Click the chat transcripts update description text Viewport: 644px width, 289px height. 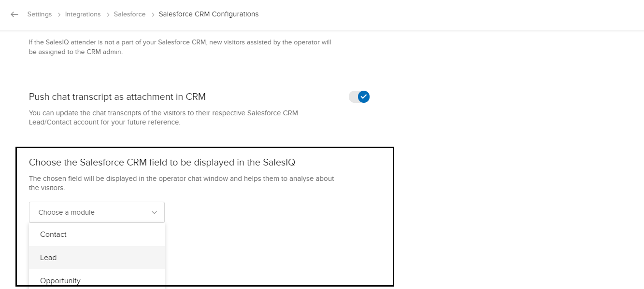(x=163, y=118)
